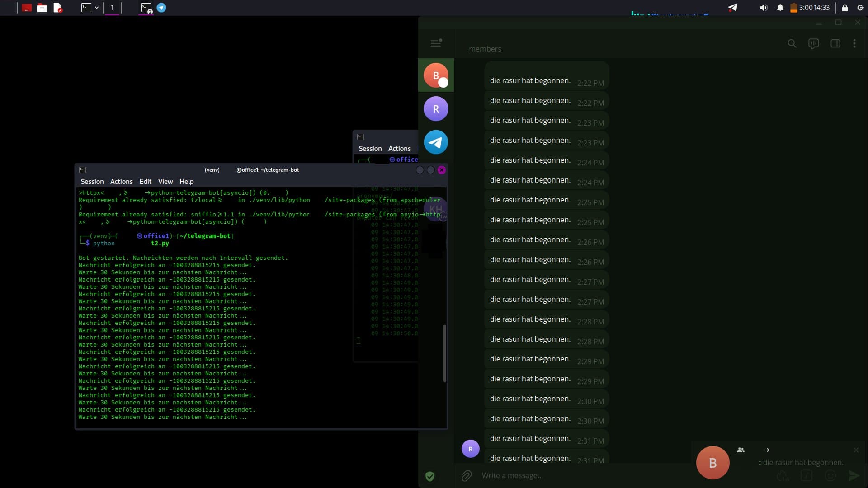Open Session menu in telegram-bot terminal
The width and height of the screenshot is (868, 488).
point(92,181)
